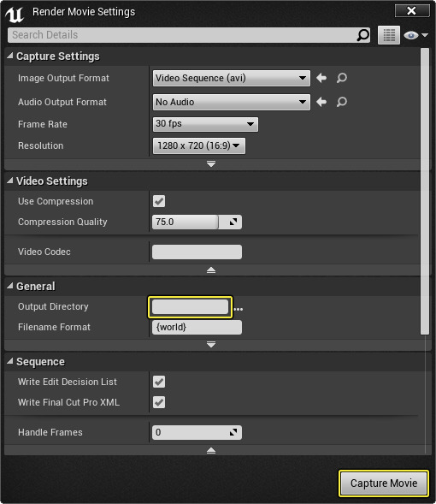This screenshot has height=504, width=436.
Task: Show advanced Capture Settings options
Action: point(211,164)
